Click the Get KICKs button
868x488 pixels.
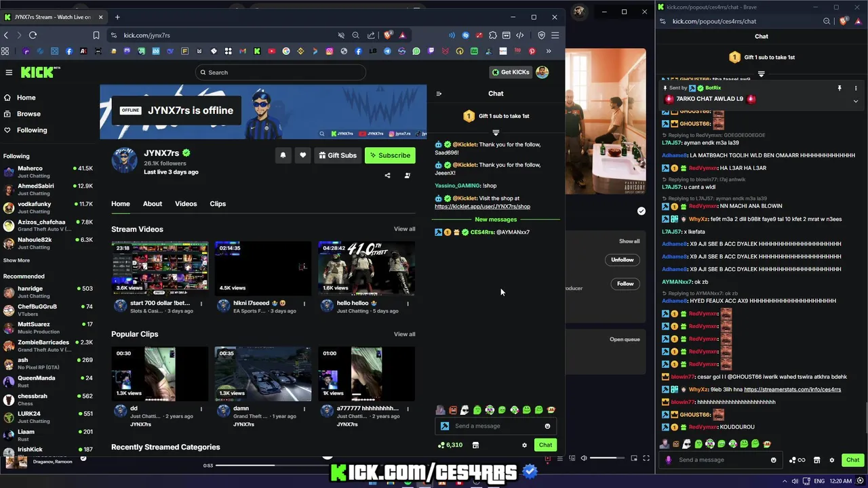click(511, 73)
